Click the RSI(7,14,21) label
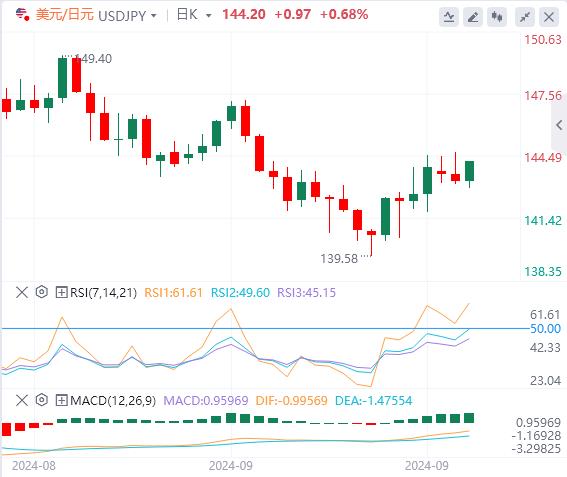Image resolution: width=567 pixels, height=477 pixels. (103, 292)
